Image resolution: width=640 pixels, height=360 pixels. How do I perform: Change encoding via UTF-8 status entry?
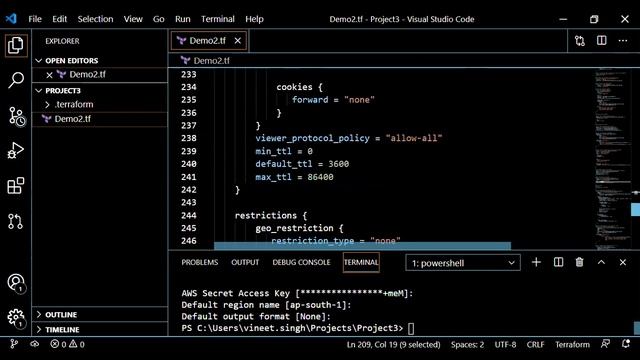tap(505, 344)
